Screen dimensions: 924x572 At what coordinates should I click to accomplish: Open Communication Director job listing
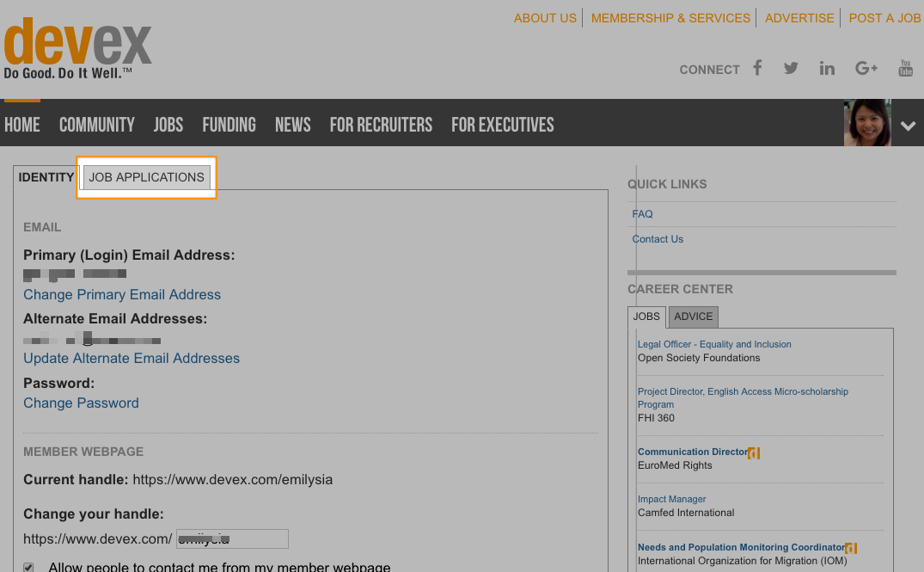click(693, 452)
